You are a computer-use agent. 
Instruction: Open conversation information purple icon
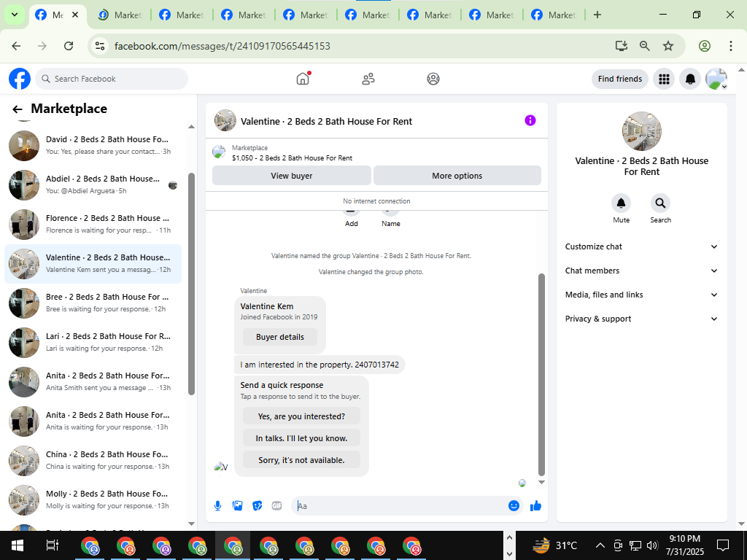click(530, 120)
